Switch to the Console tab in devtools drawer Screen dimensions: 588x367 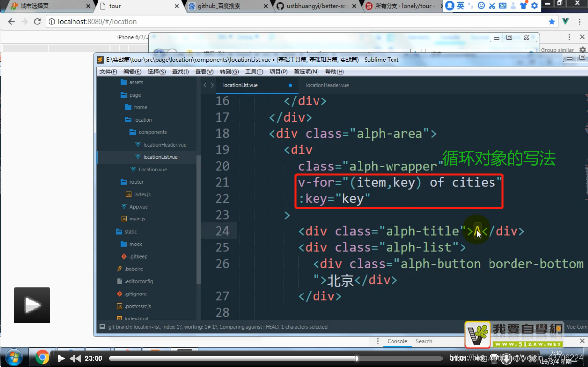coord(397,341)
